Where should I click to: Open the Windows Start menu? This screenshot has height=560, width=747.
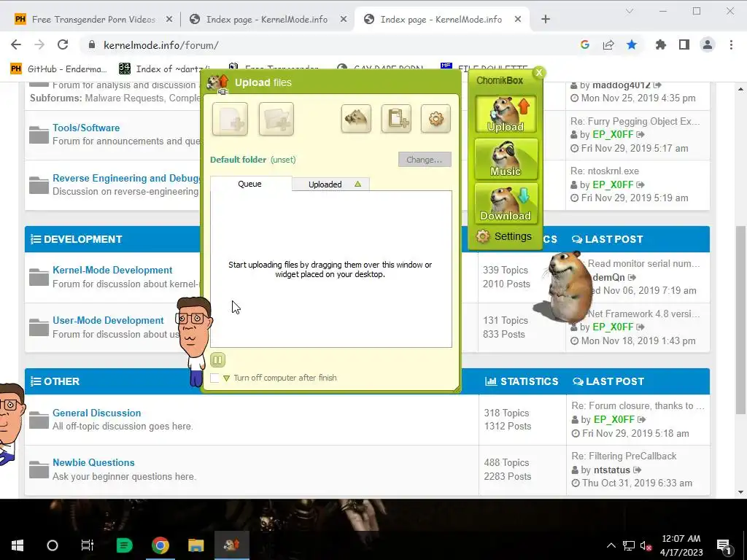[x=18, y=545]
